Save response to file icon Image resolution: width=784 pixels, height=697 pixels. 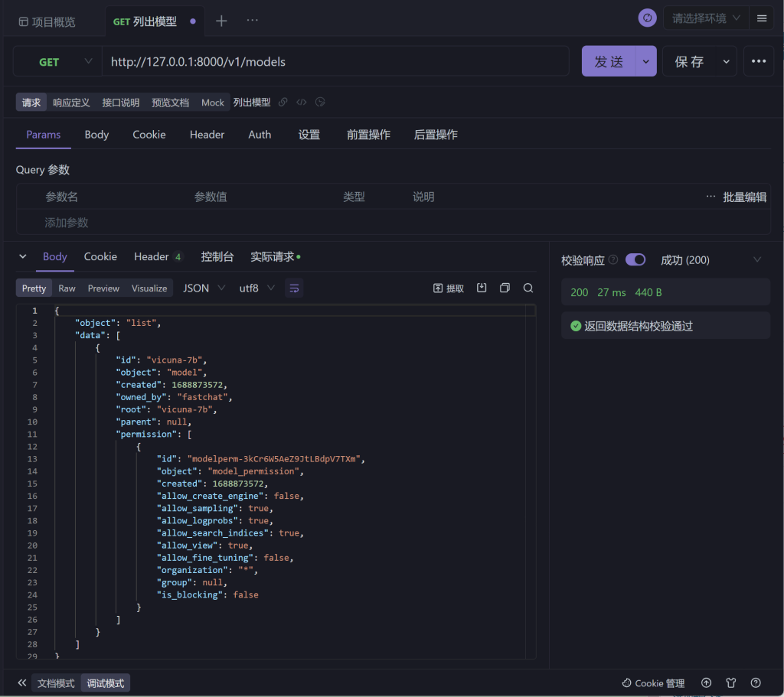pos(482,288)
